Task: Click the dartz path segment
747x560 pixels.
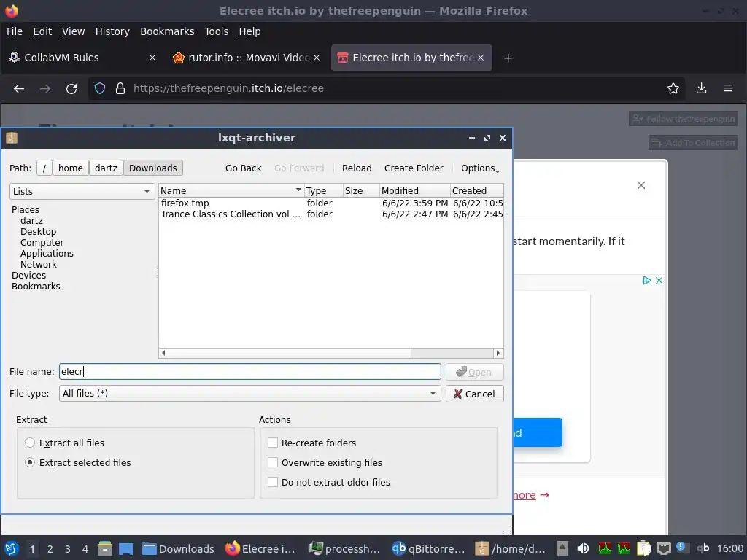Action: point(106,168)
